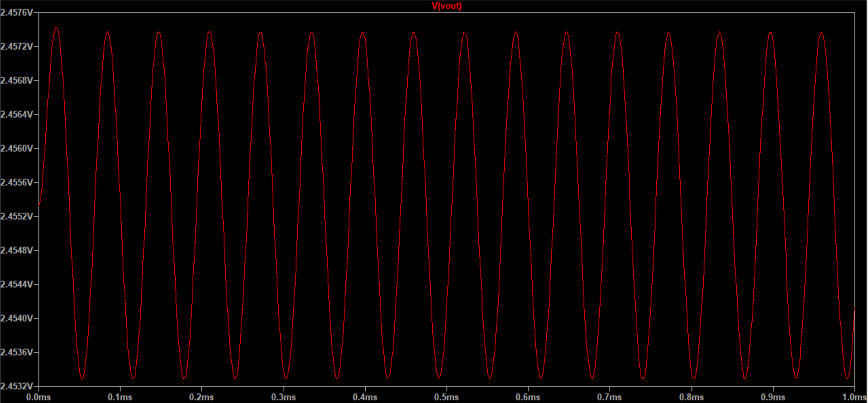
Task: Click the 2.4564V axis label
Action: 17,115
